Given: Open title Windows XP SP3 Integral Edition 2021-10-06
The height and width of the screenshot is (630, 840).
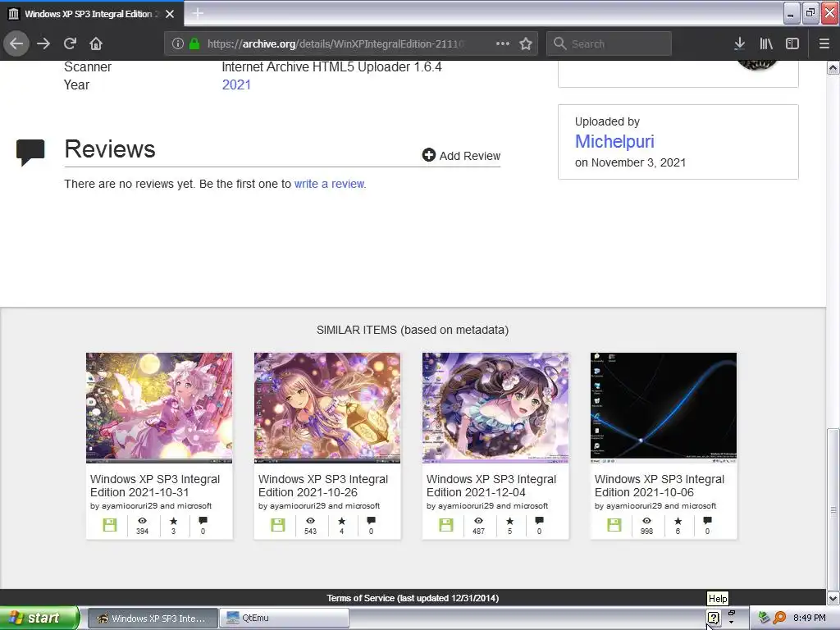Looking at the screenshot, I should [x=660, y=486].
